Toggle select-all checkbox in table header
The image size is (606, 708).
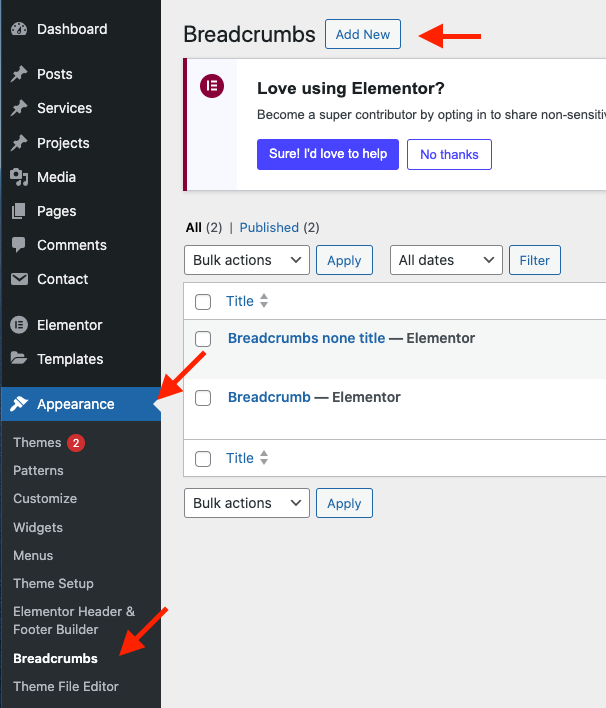coord(203,302)
